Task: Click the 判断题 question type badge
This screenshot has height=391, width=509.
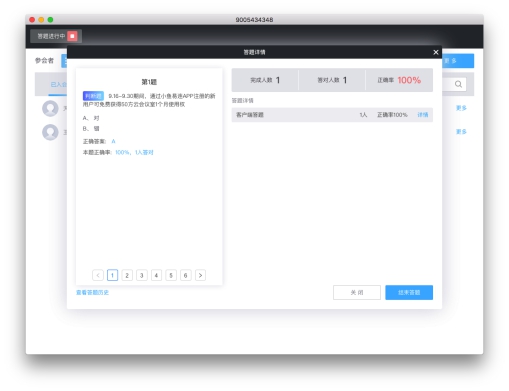Action: coord(93,96)
